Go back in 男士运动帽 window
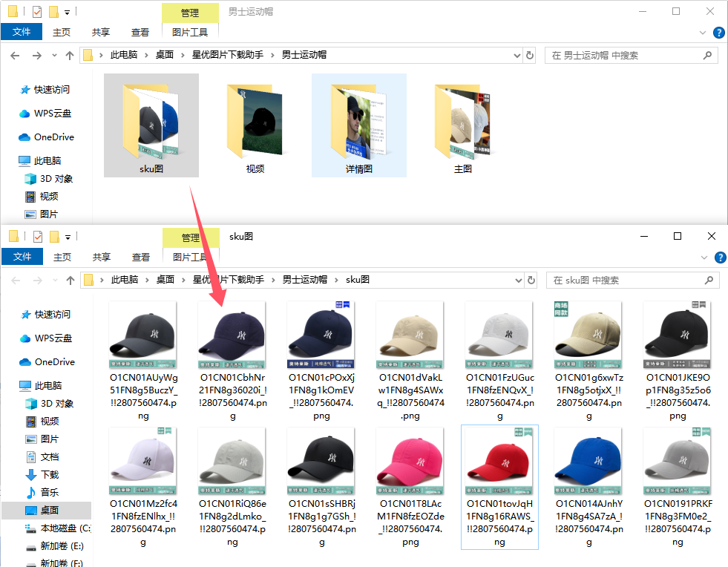 tap(15, 56)
